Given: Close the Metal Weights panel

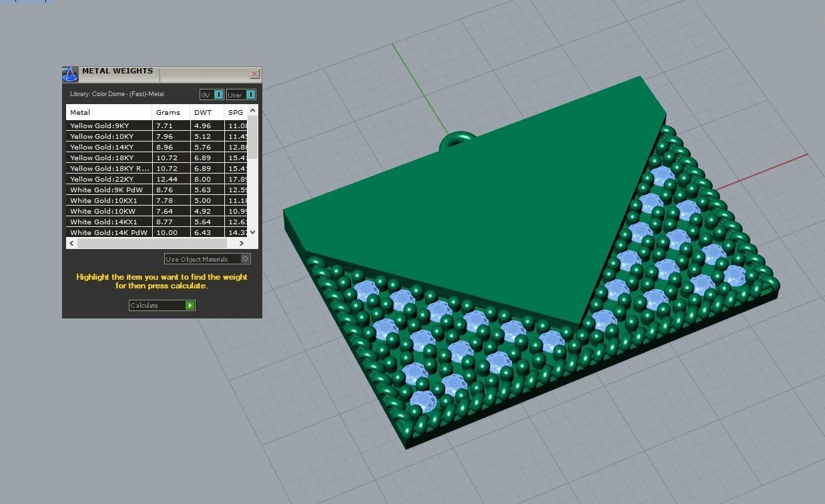Looking at the screenshot, I should pos(254,73).
